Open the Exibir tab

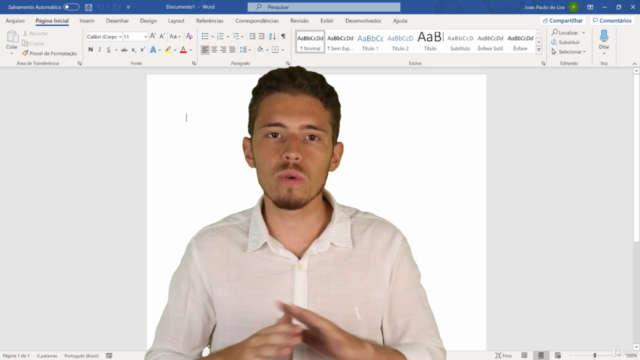pyautogui.click(x=327, y=21)
